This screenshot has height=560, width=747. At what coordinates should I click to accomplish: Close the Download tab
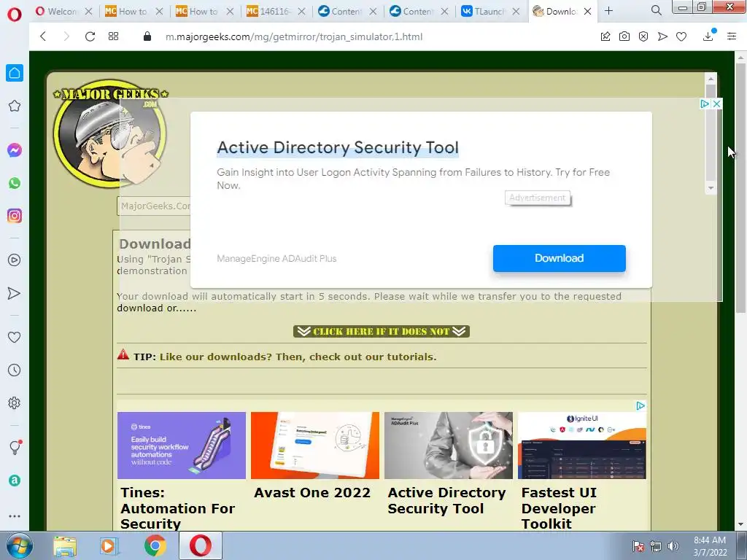(x=587, y=11)
